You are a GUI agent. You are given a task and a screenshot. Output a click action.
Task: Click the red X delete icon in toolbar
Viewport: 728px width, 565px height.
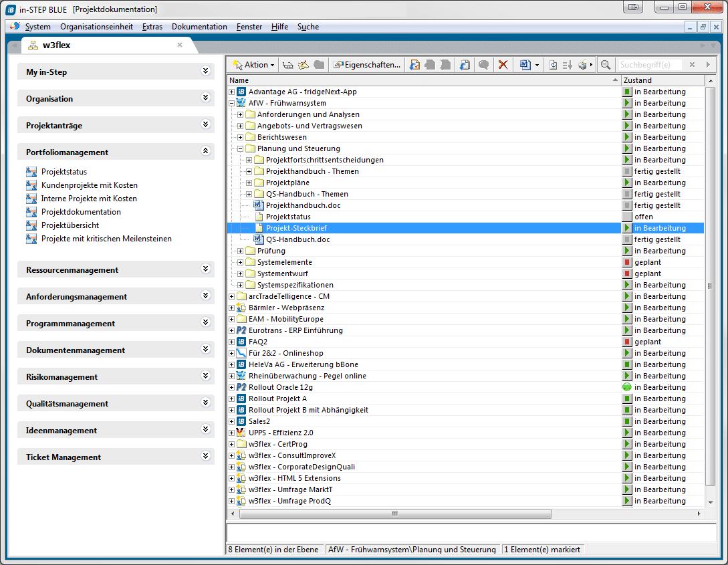tap(503, 65)
